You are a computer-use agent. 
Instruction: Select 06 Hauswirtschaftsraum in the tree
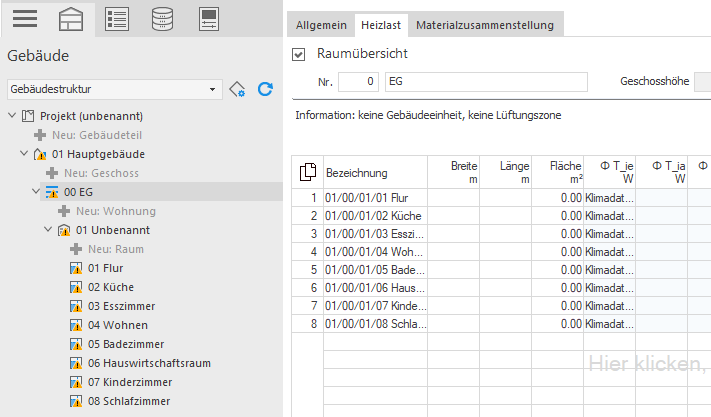coord(149,364)
